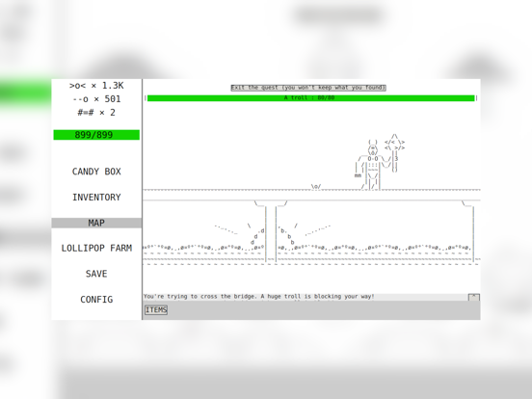The width and height of the screenshot is (532, 399).
Task: Click the player health bar 899/899
Action: (96, 135)
